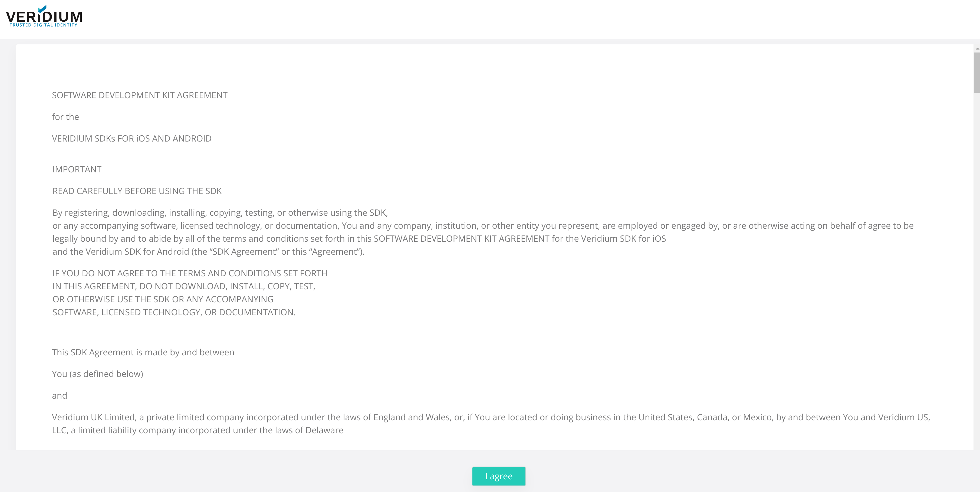
Task: Click "SOFTWARE, LICENSED TECHNOLOGY, OR DOCUMENTATION." line
Action: tap(174, 312)
